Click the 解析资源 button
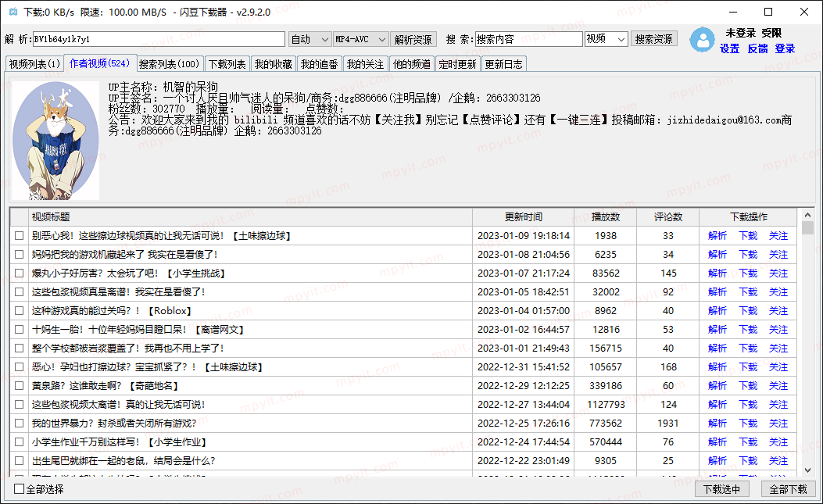 [x=413, y=39]
